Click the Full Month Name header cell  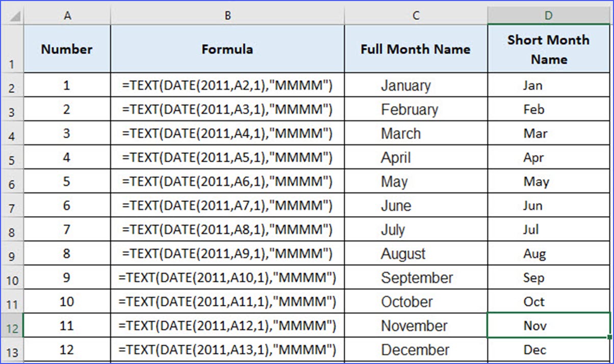click(x=416, y=49)
